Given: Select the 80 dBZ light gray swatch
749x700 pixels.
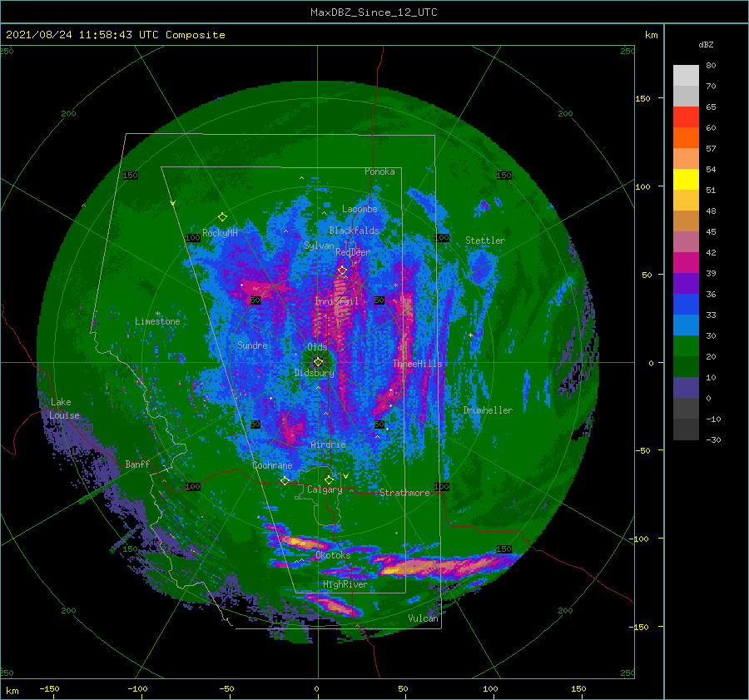Looking at the screenshot, I should point(686,75).
